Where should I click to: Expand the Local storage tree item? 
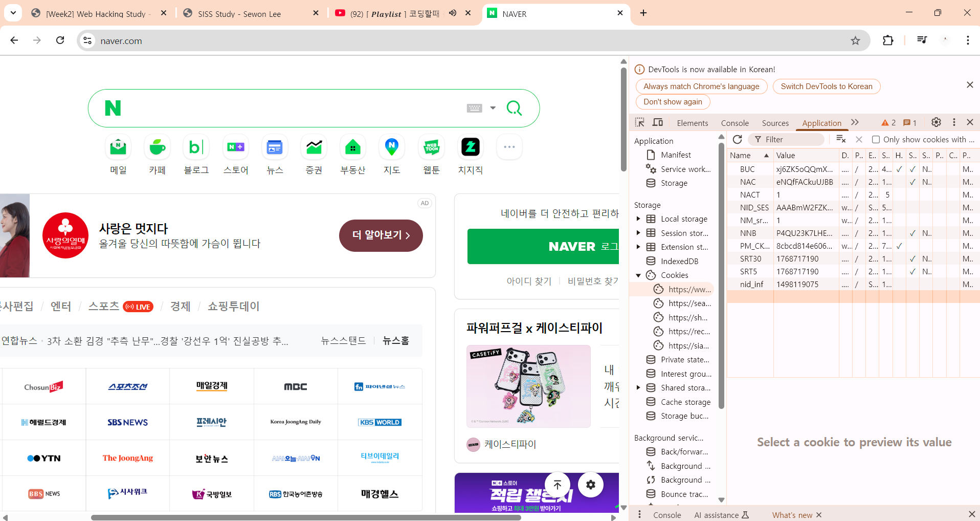click(638, 219)
